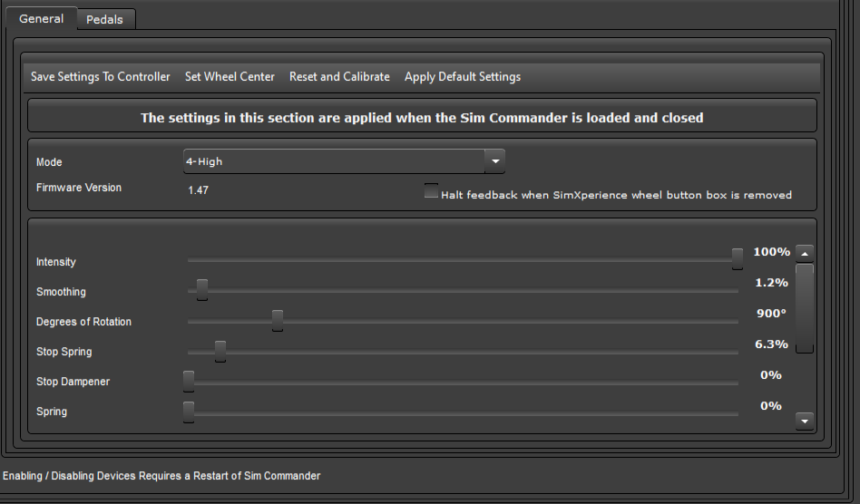Click Save Settings To Controller
Image resolution: width=860 pixels, height=504 pixels.
coord(101,77)
